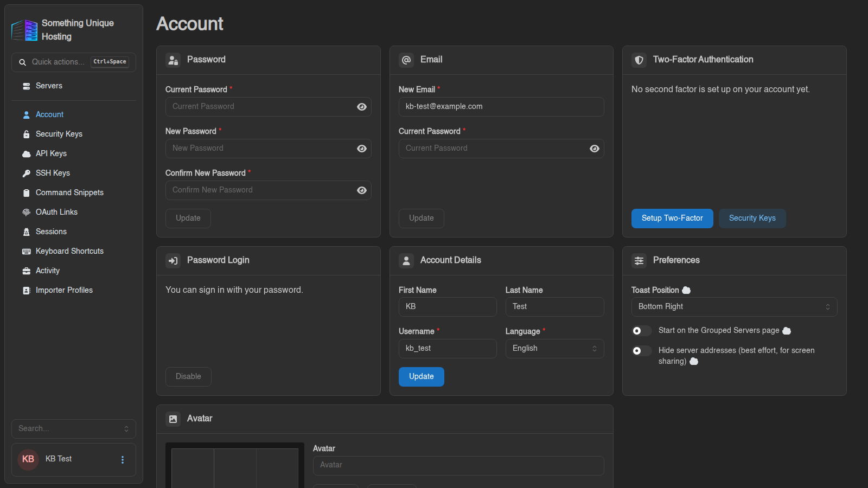Show the Current Password in Password card
The width and height of the screenshot is (868, 488).
[362, 107]
